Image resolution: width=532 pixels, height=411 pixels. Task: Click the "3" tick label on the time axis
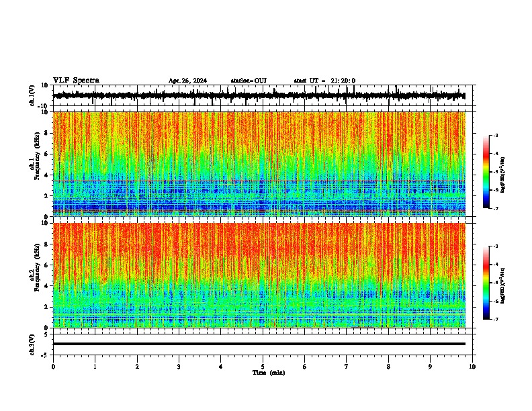click(179, 367)
